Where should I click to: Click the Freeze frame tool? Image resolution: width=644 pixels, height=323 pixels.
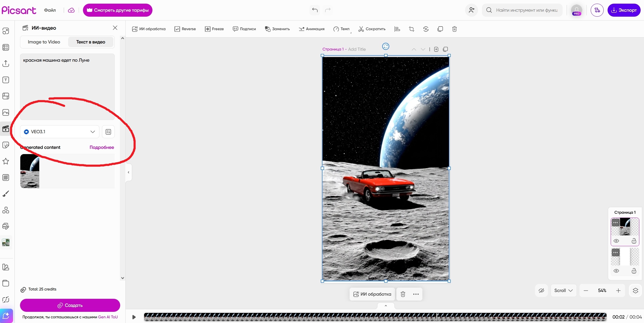click(214, 29)
